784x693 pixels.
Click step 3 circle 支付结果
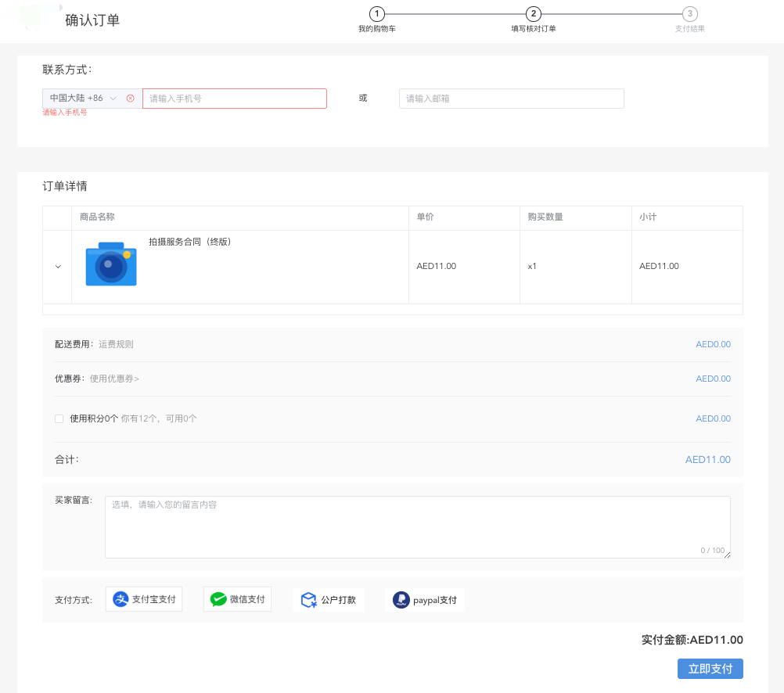click(690, 14)
